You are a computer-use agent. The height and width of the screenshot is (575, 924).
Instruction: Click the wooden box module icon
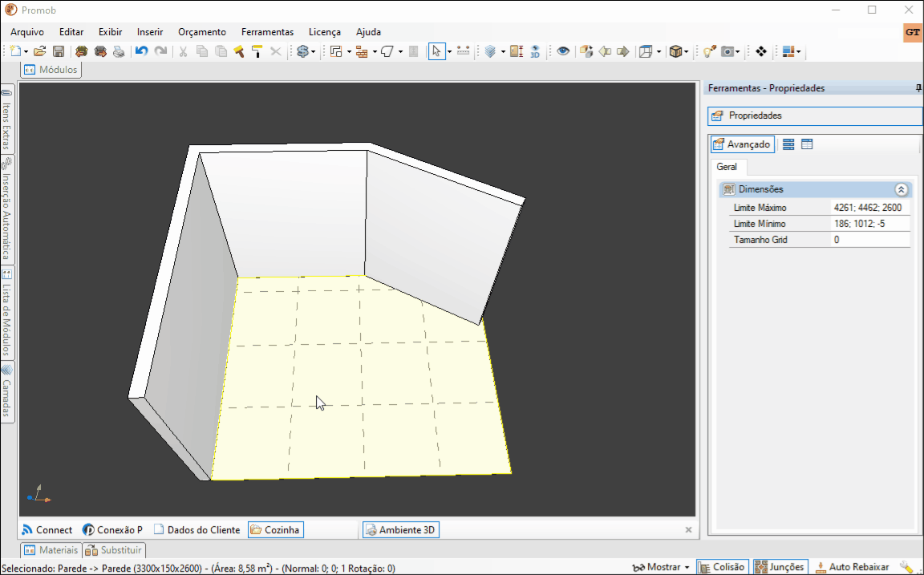click(x=675, y=52)
